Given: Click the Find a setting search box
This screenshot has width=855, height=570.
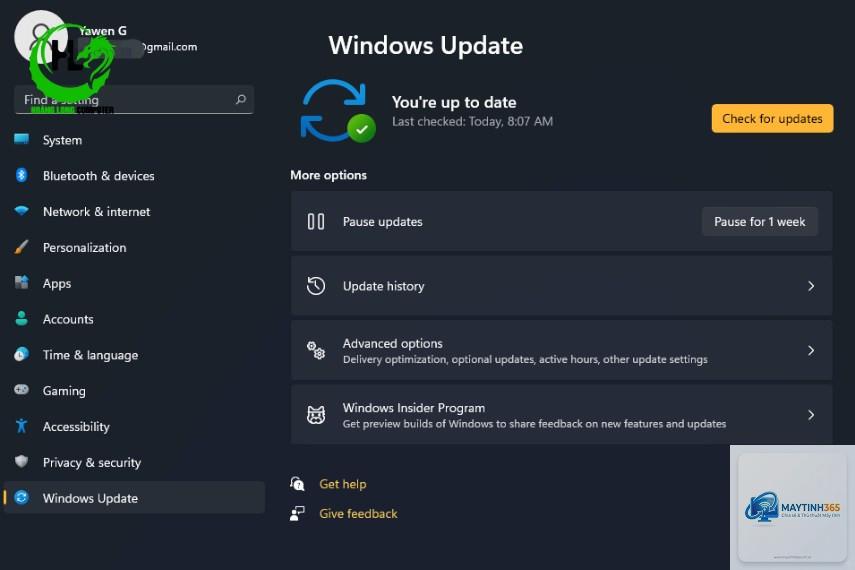Looking at the screenshot, I should 134,99.
